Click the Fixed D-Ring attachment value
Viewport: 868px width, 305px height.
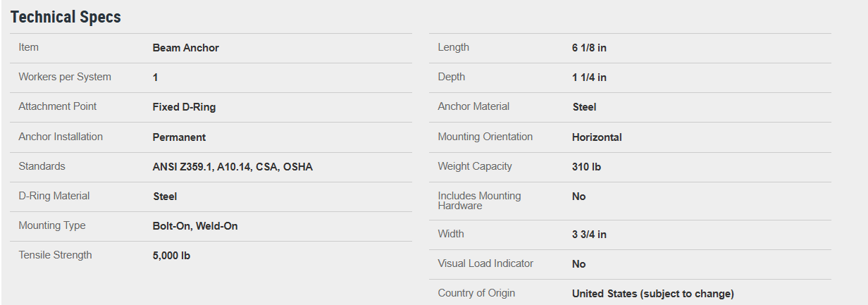[x=184, y=107]
